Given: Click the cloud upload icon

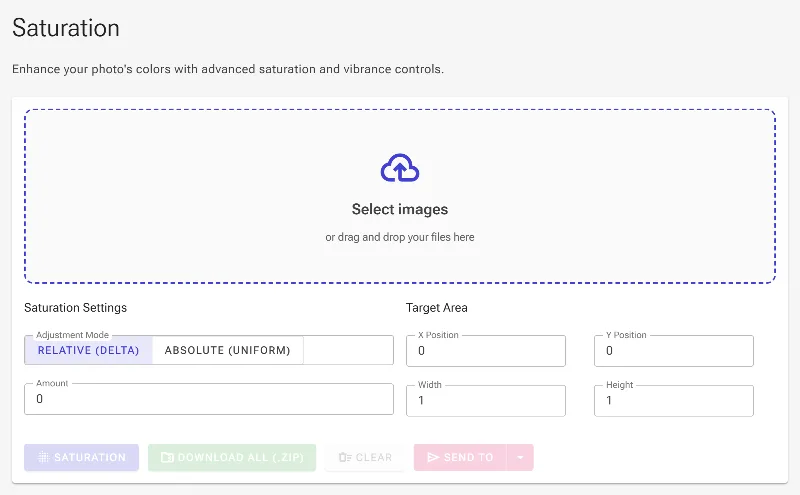Looking at the screenshot, I should 400,168.
